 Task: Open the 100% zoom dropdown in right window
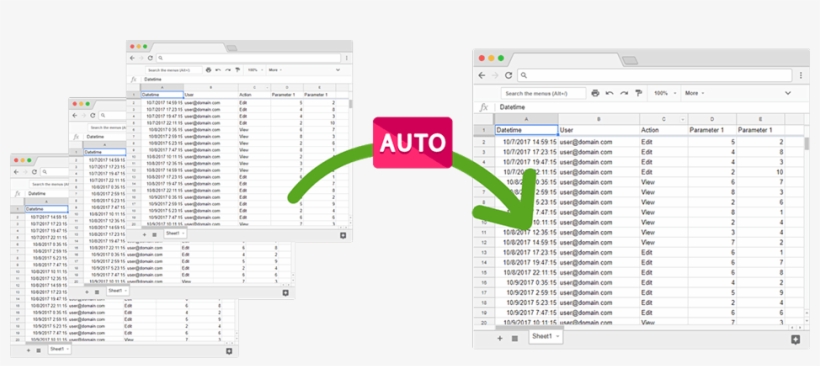tap(665, 93)
